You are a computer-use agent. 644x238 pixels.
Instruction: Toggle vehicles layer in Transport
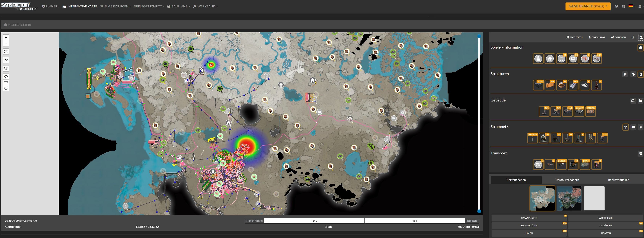pyautogui.click(x=538, y=165)
